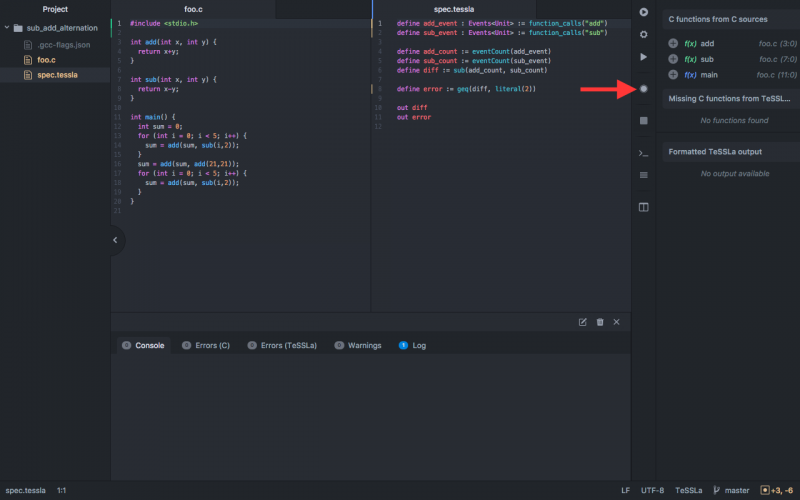Click the gear build icon in the toolbar

pos(643,34)
